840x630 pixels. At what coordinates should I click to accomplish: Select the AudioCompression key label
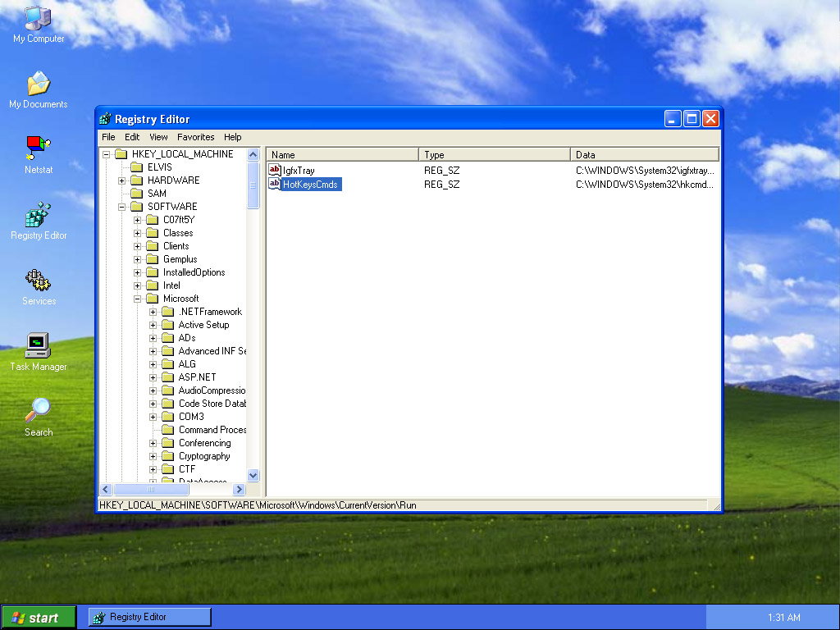212,390
